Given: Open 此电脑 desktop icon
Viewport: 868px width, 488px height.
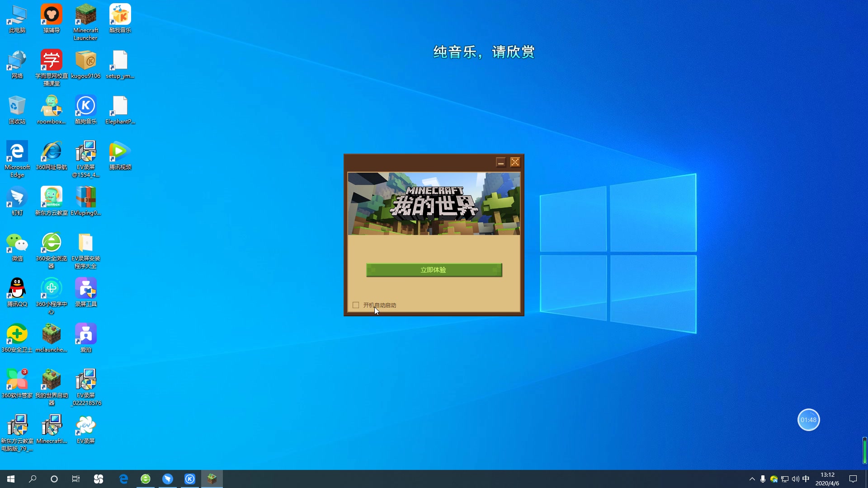Looking at the screenshot, I should (17, 19).
